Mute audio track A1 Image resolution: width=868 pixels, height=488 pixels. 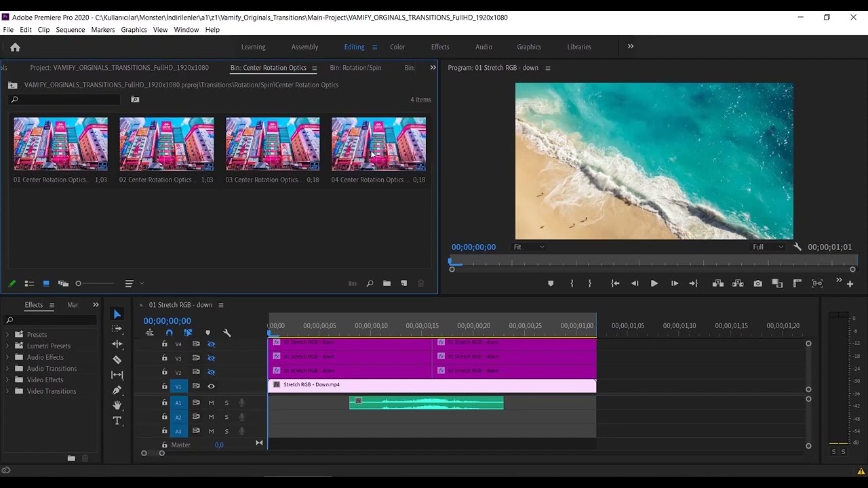click(x=211, y=403)
